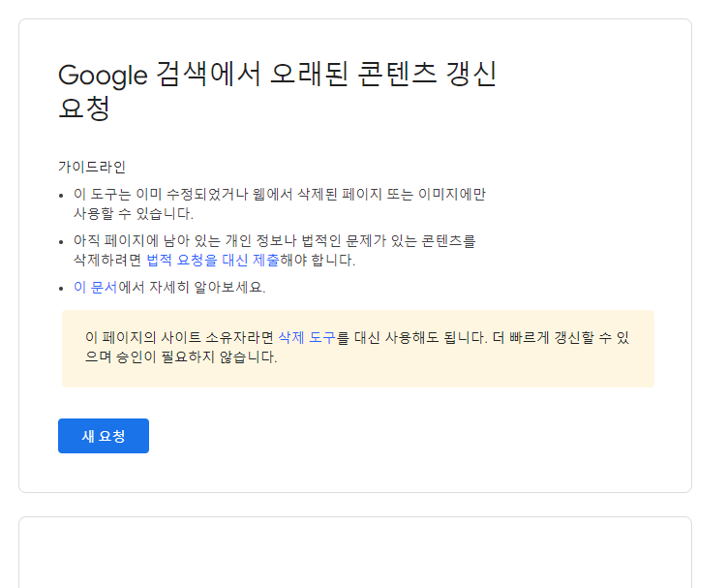Select the 가이드라인 section label
The height and width of the screenshot is (588, 728).
(92, 167)
